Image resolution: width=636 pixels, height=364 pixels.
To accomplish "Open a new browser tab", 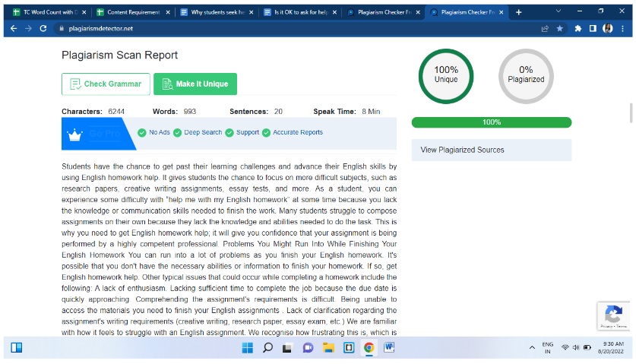I will [518, 12].
